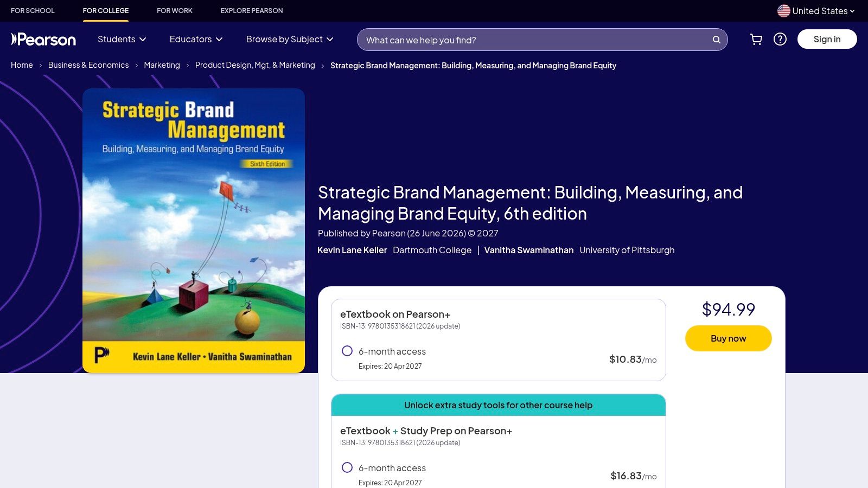Viewport: 868px width, 488px height.
Task: Click the Pearson logo
Action: tap(43, 40)
